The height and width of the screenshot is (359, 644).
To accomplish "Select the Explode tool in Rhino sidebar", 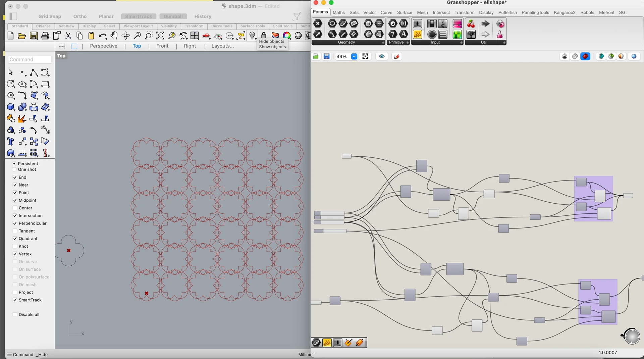I will point(22,119).
